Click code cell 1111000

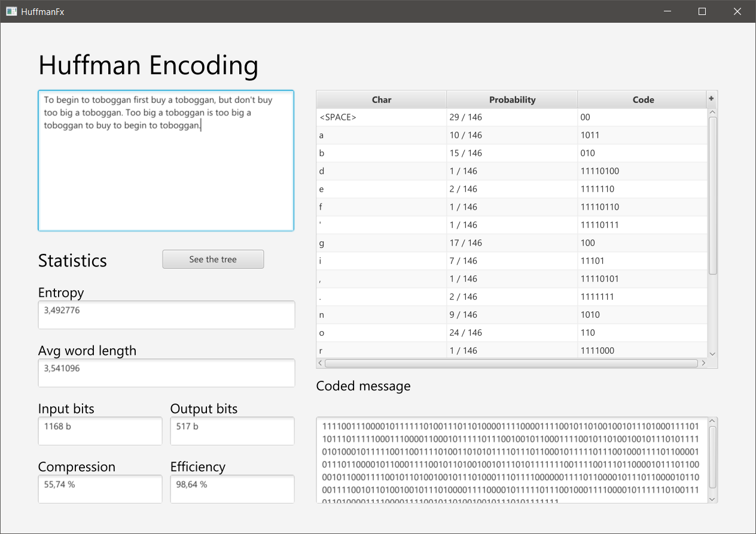[x=643, y=350]
